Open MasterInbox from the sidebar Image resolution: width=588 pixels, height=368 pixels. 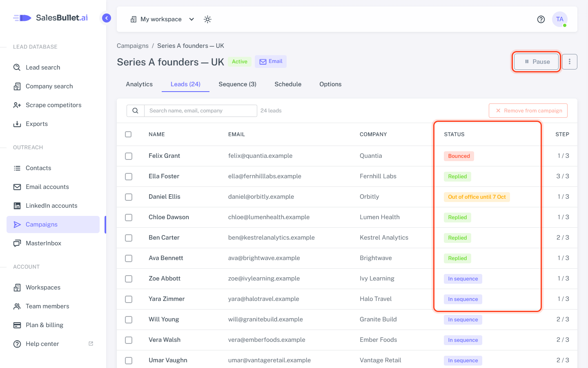53,243
